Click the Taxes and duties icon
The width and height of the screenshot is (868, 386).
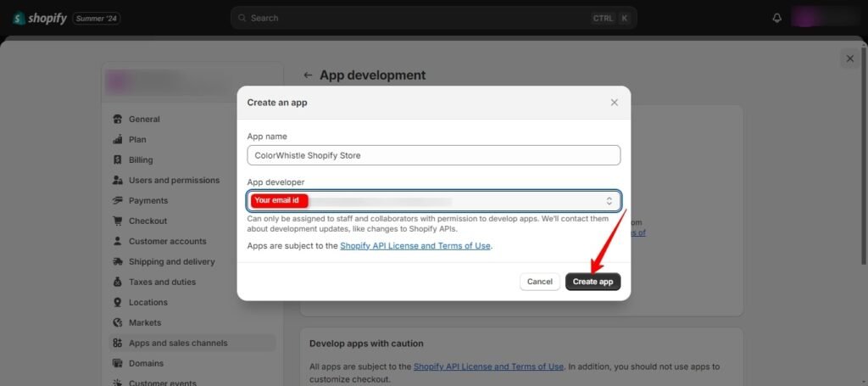pos(117,282)
